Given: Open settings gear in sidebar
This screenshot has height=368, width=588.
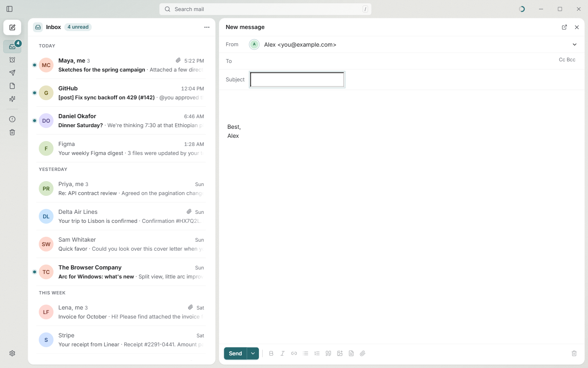Looking at the screenshot, I should [12, 354].
